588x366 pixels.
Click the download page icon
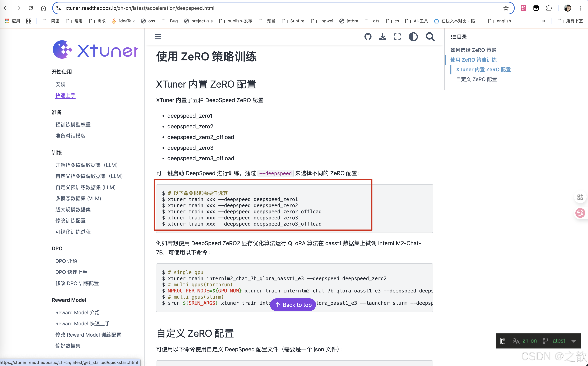(x=383, y=37)
